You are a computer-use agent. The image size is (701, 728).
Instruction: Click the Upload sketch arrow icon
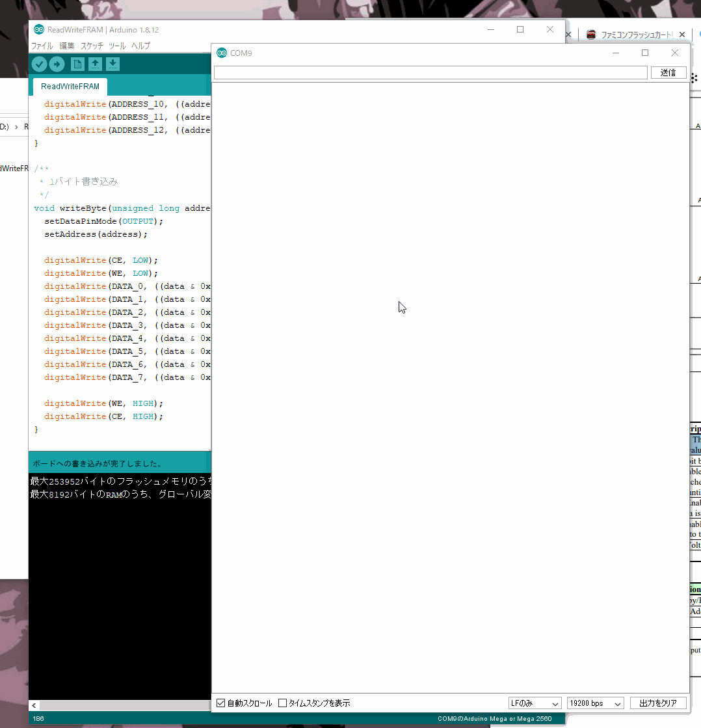pyautogui.click(x=57, y=64)
